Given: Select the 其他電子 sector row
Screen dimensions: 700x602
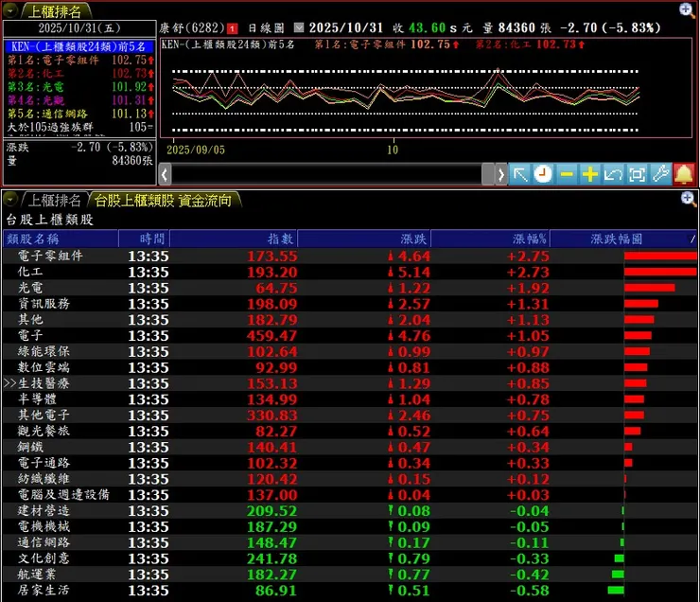Looking at the screenshot, I should [350, 416].
